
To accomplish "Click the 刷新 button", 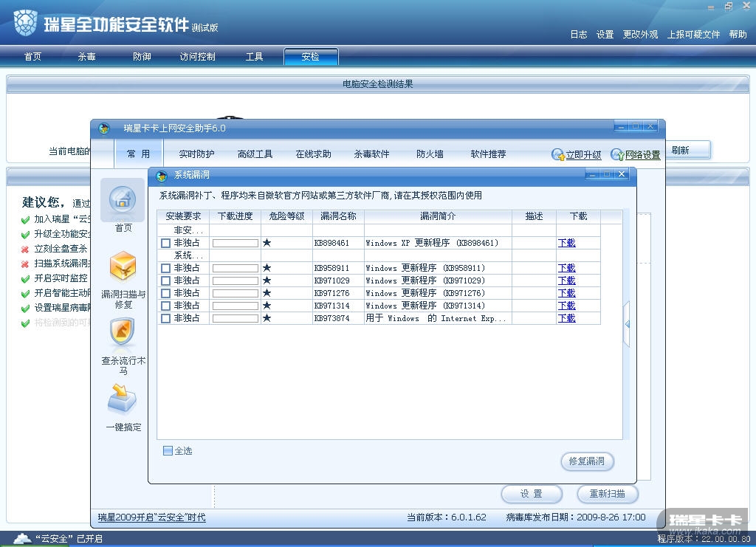I will (689, 150).
